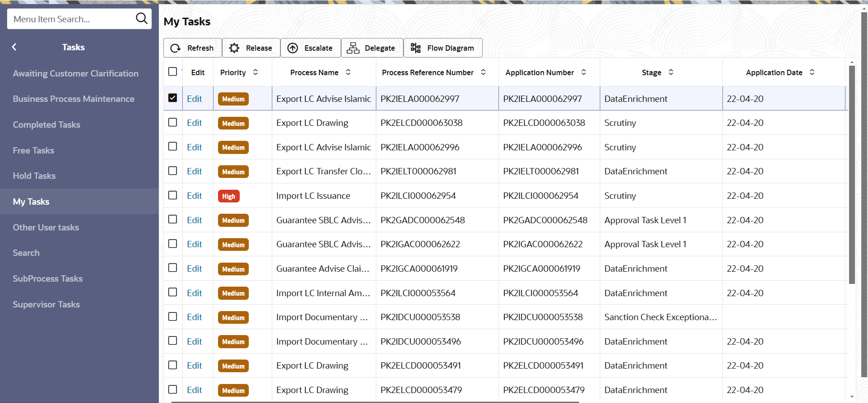Click reference number PK2ILCI000062954
Image resolution: width=868 pixels, height=403 pixels.
(418, 196)
